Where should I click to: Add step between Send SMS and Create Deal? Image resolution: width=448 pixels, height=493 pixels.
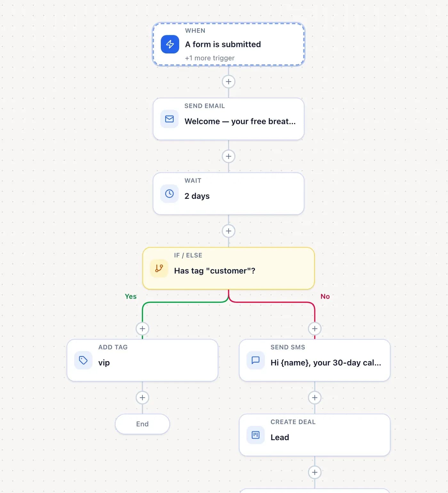315,398
